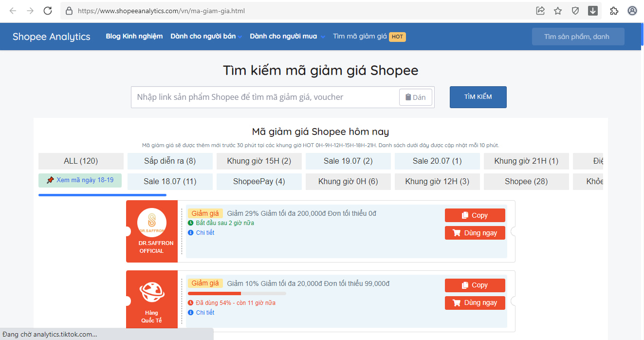The height and width of the screenshot is (340, 644).
Task: Open the browser extensions puzzle icon
Action: pyautogui.click(x=614, y=11)
